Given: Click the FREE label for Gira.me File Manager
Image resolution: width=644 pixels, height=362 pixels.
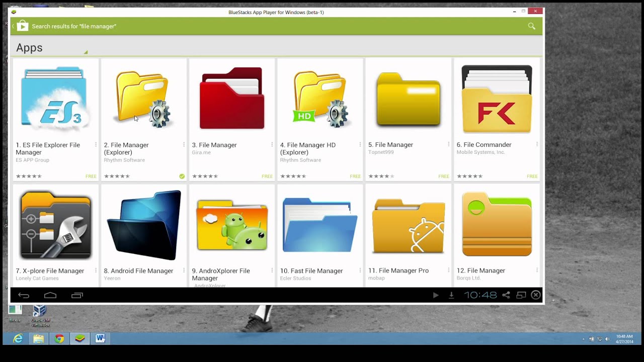Looking at the screenshot, I should (x=267, y=176).
